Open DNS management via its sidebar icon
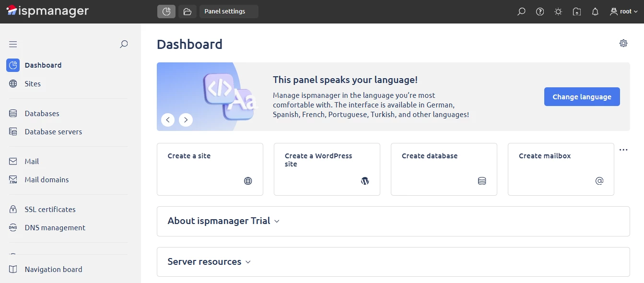644x283 pixels. point(13,227)
